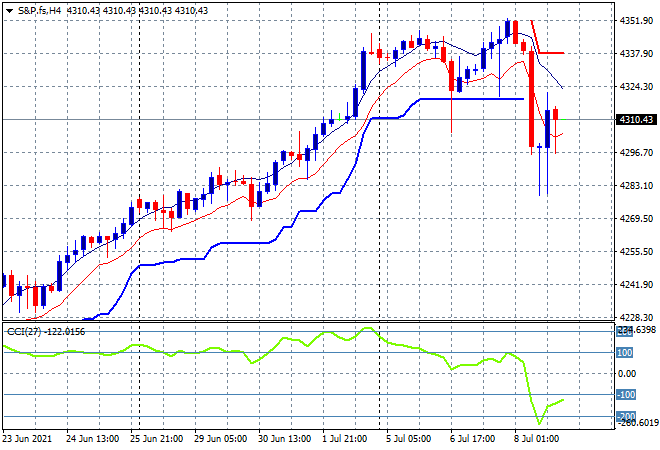
Task: Click the CCI 0.00 level label
Action: [x=627, y=374]
